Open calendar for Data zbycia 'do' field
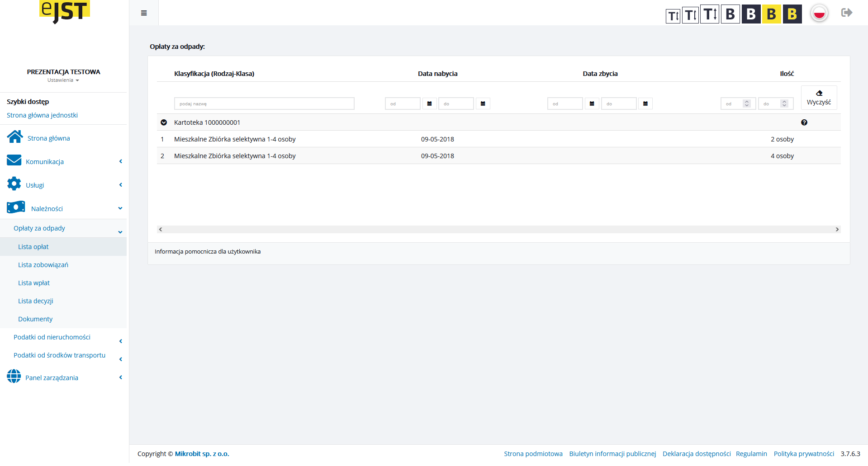 point(645,104)
